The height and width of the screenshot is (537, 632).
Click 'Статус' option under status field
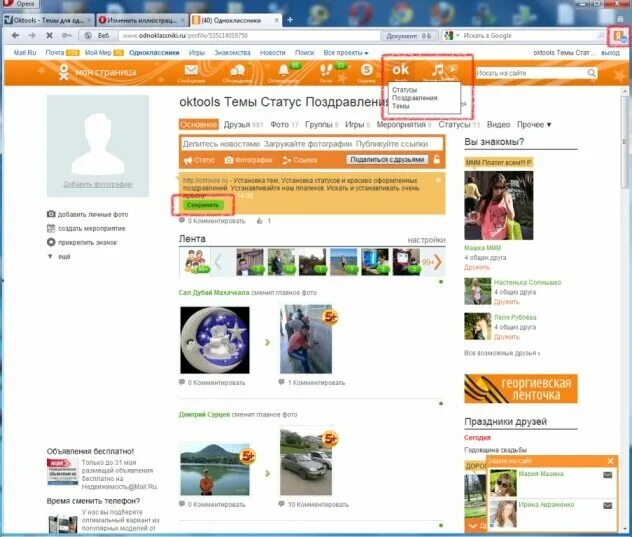point(199,160)
